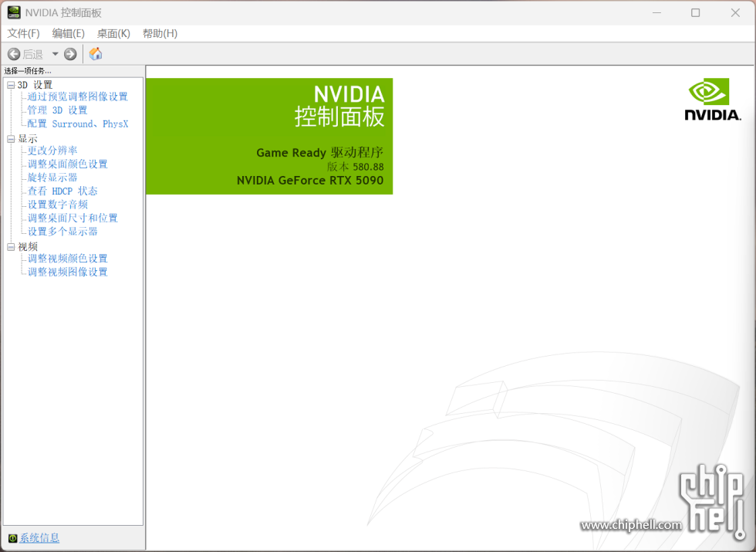Click the NVIDIA logo at top right
Screen dimensions: 756x552
coord(712,100)
